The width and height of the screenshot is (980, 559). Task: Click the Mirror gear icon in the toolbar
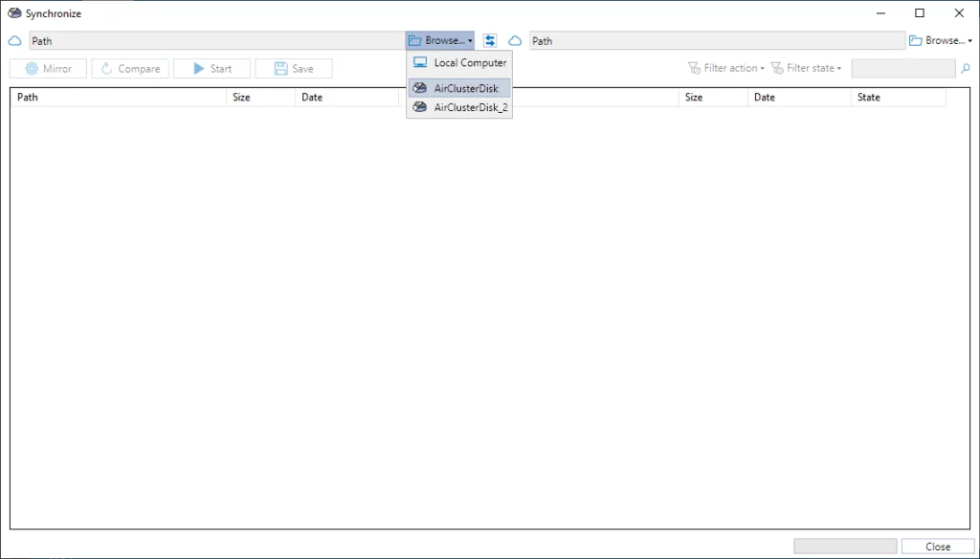32,69
